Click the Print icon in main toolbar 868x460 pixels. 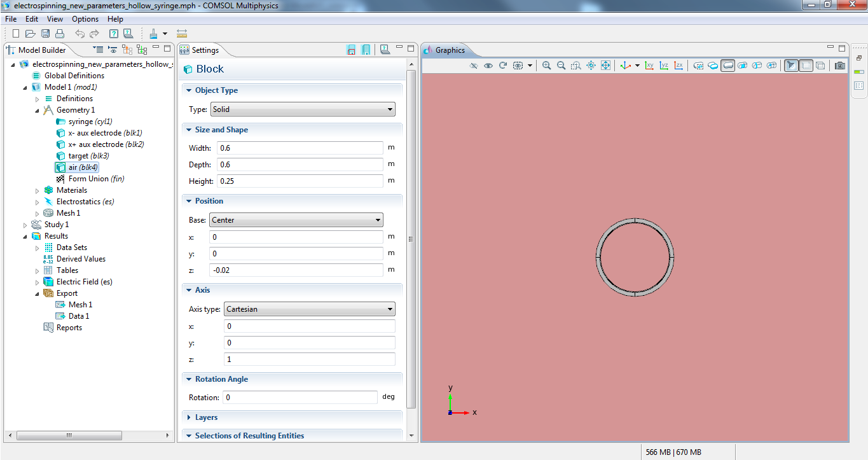pos(60,34)
